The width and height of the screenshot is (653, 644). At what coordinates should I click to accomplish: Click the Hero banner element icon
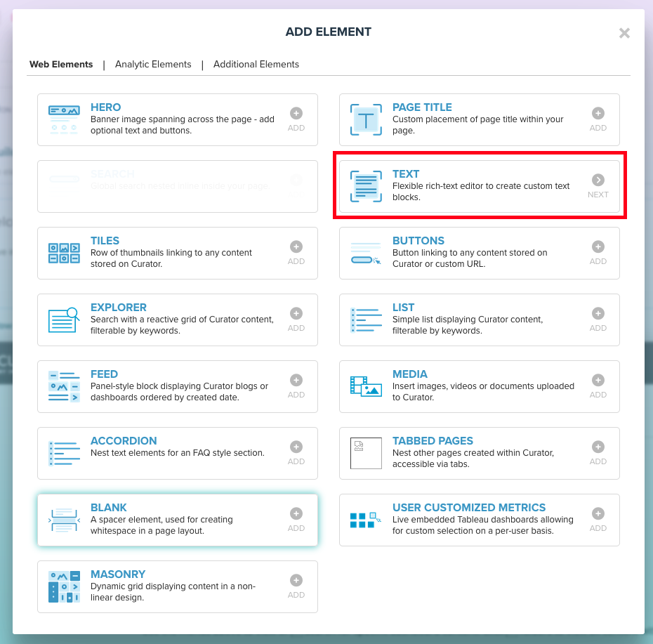tap(64, 120)
